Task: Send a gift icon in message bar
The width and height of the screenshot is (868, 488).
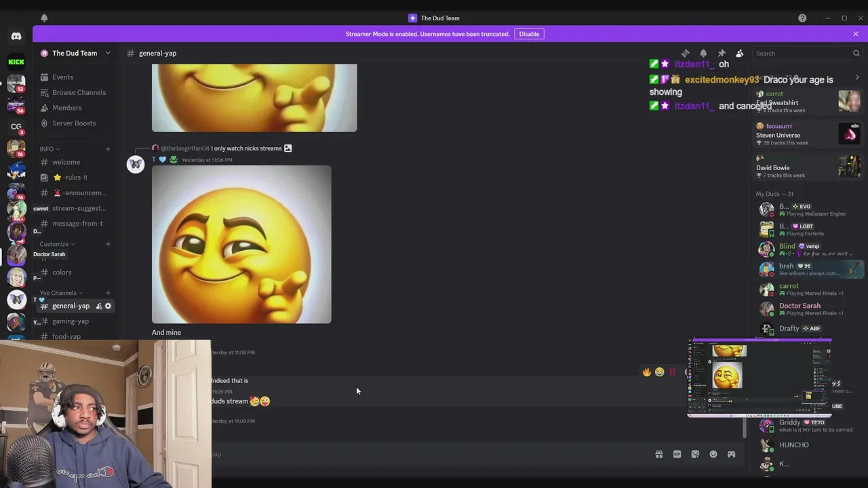Action: [658, 454]
